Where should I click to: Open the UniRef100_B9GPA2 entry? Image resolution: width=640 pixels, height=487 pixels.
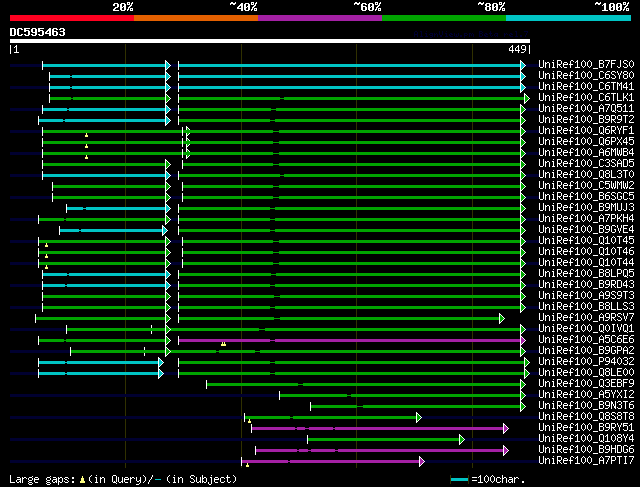coord(586,351)
